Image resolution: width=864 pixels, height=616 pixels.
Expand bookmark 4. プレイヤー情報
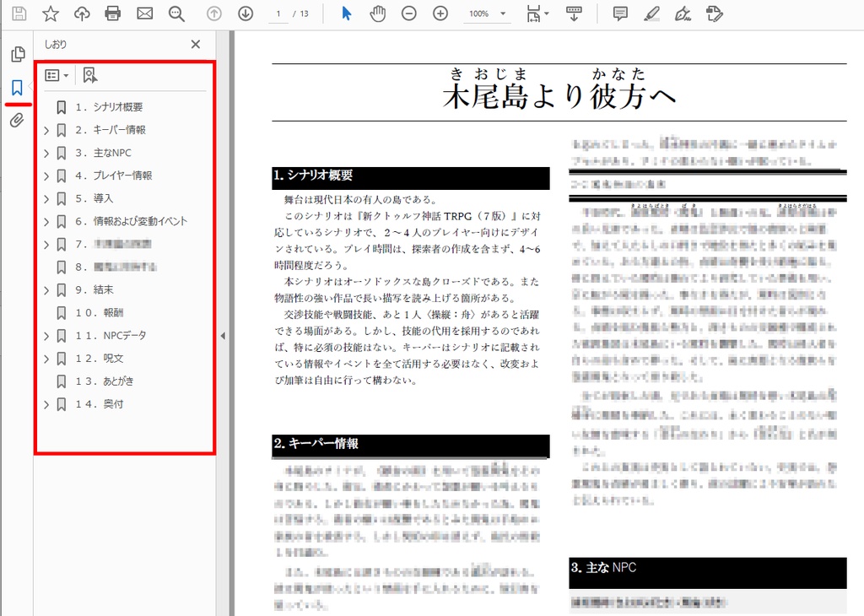click(46, 176)
